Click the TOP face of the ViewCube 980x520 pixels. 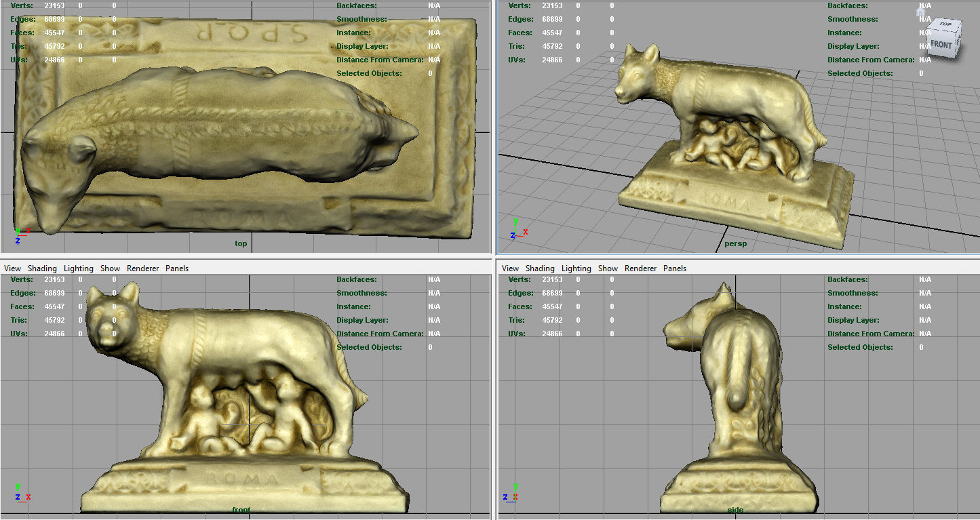[945, 24]
